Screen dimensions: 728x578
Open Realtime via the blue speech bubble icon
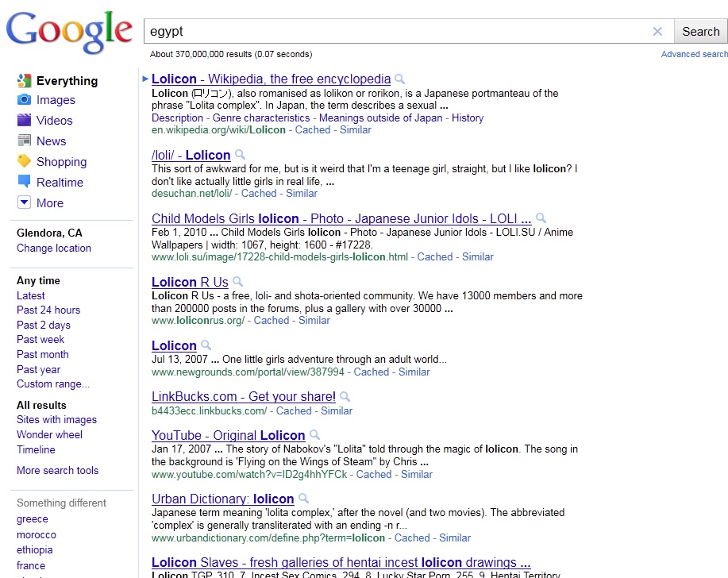pos(24,182)
